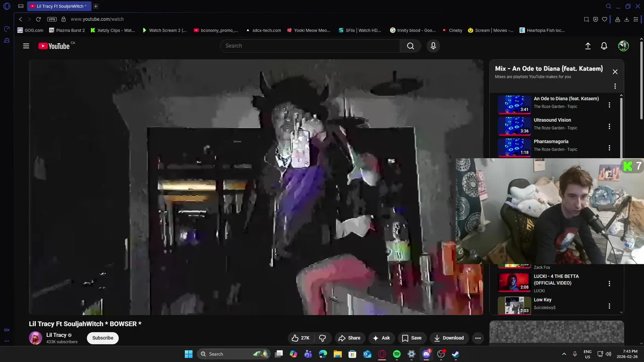The height and width of the screenshot is (362, 644).
Task: Like the video with 27K
Action: pyautogui.click(x=300, y=338)
